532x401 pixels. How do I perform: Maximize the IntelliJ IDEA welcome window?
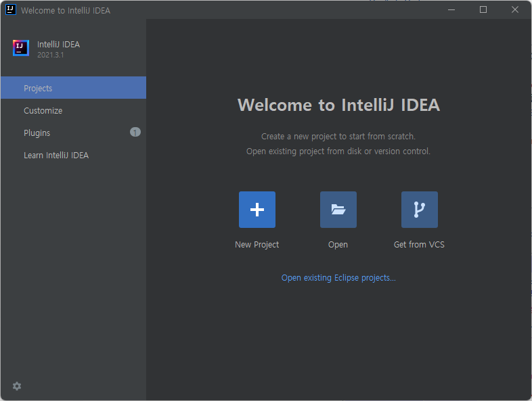(483, 10)
